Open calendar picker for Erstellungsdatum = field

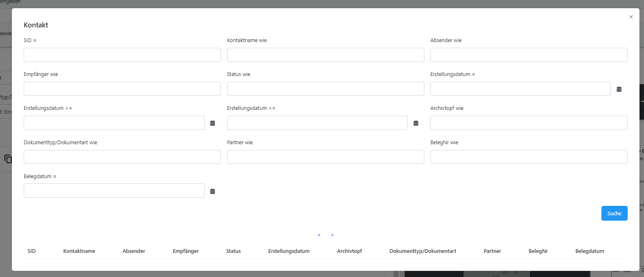tap(619, 89)
